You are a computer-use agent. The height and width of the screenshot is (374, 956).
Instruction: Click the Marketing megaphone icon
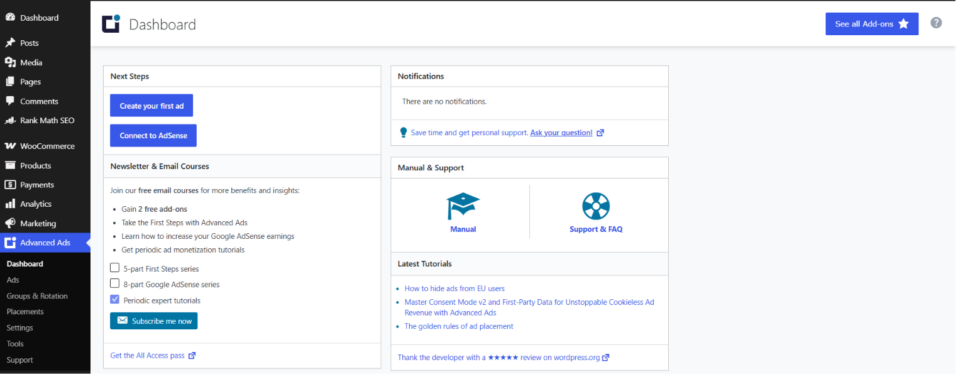[10, 223]
